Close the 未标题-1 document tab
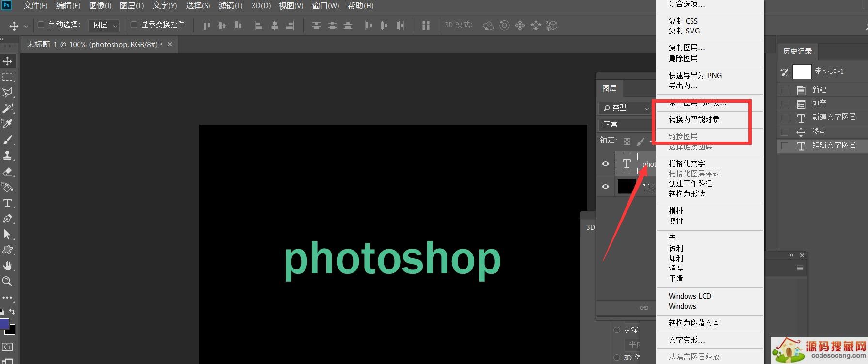 [170, 45]
